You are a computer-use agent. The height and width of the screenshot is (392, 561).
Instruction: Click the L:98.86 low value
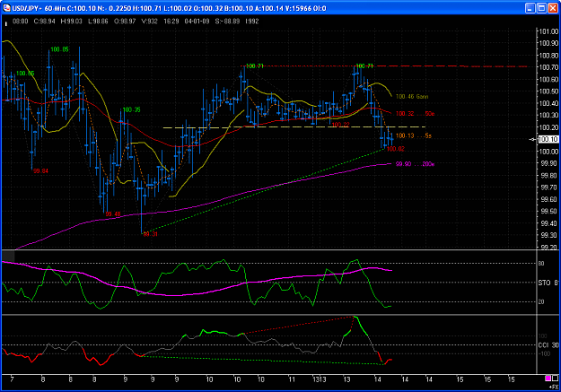click(x=98, y=22)
